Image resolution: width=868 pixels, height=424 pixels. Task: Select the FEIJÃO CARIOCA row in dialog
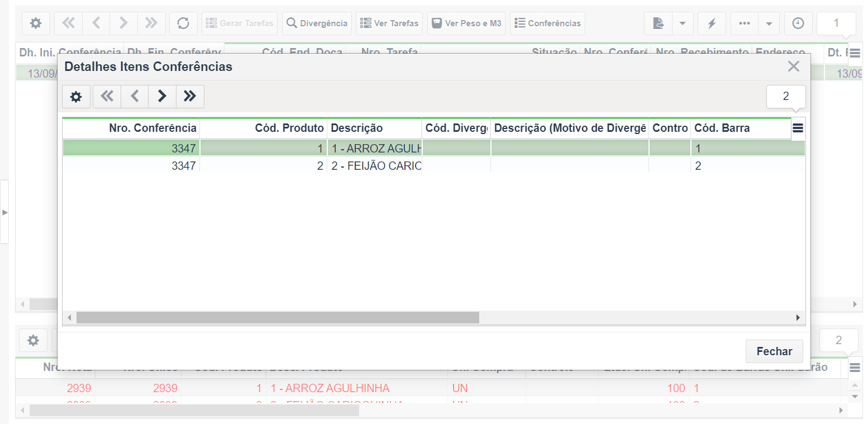pos(433,166)
